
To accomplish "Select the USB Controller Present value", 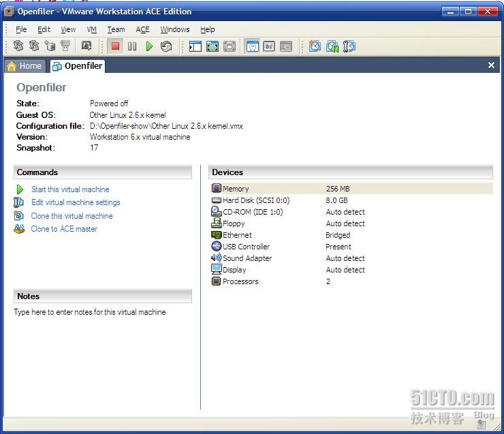I will 338,247.
